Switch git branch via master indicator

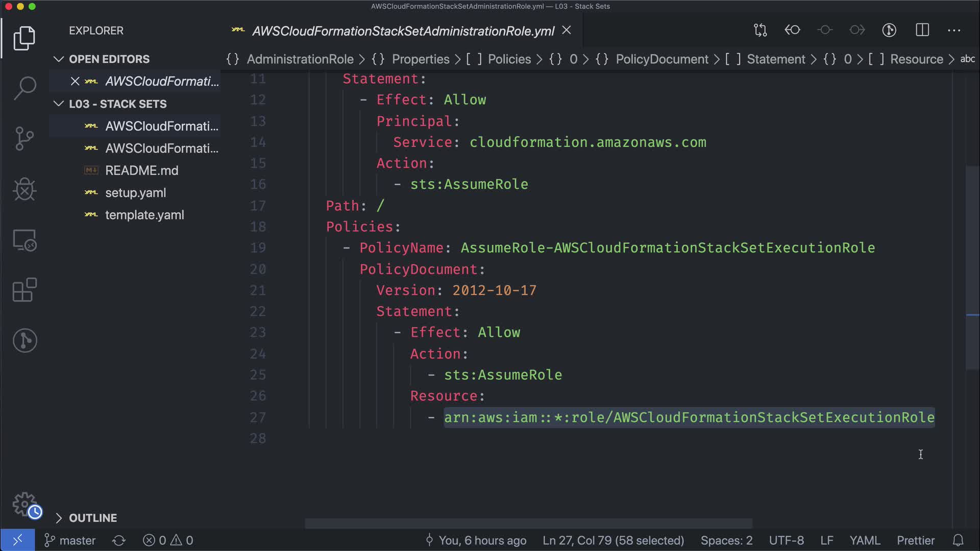(x=70, y=540)
